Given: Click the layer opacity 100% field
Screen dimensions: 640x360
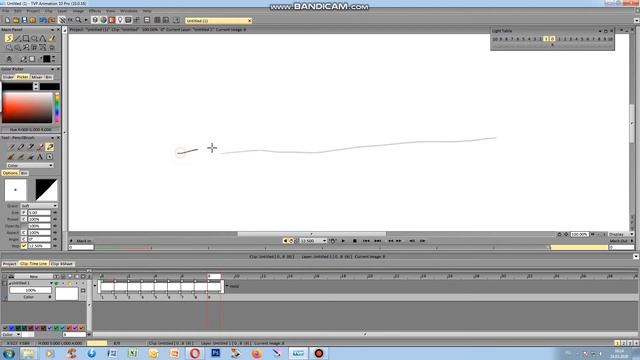Looking at the screenshot, I should [31, 290].
